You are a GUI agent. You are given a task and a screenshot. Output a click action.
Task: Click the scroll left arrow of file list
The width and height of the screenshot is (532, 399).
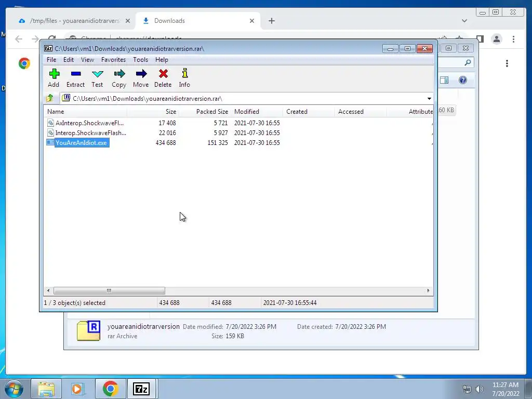48,290
